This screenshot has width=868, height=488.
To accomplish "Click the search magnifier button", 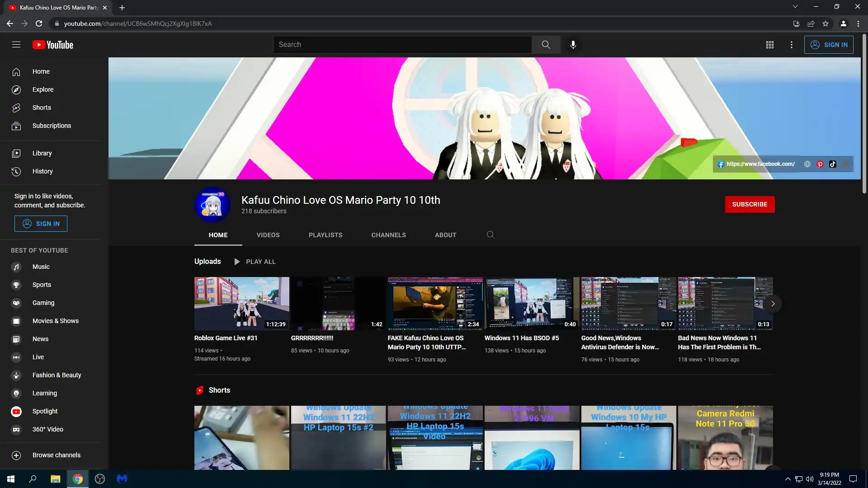I will point(546,45).
